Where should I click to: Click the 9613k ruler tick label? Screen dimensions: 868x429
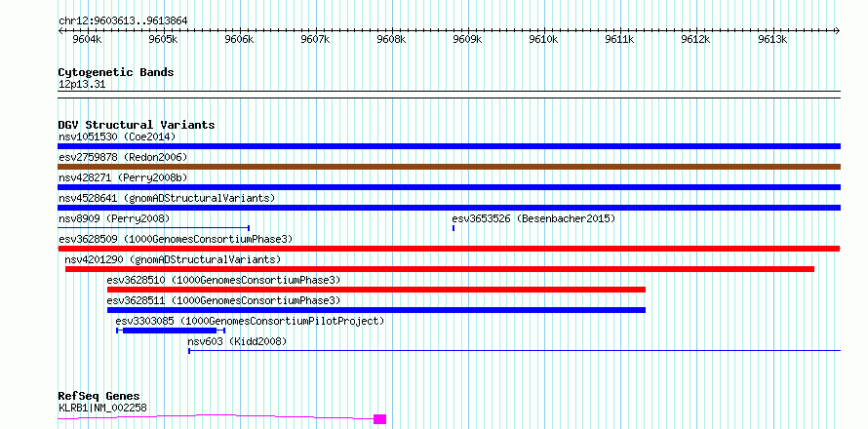point(772,40)
